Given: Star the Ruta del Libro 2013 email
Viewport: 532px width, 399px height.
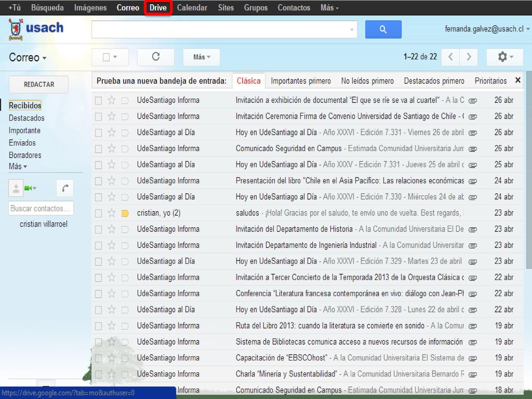Looking at the screenshot, I should tap(112, 326).
